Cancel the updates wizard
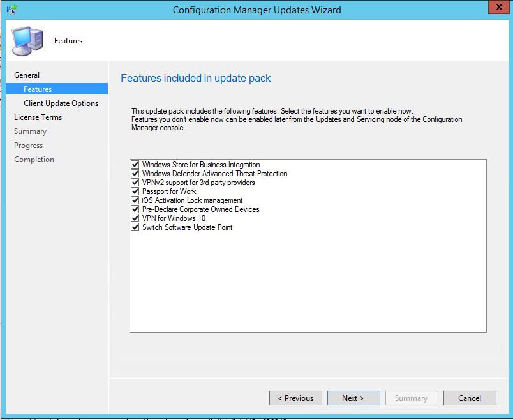Image resolution: width=513 pixels, height=420 pixels. (470, 398)
